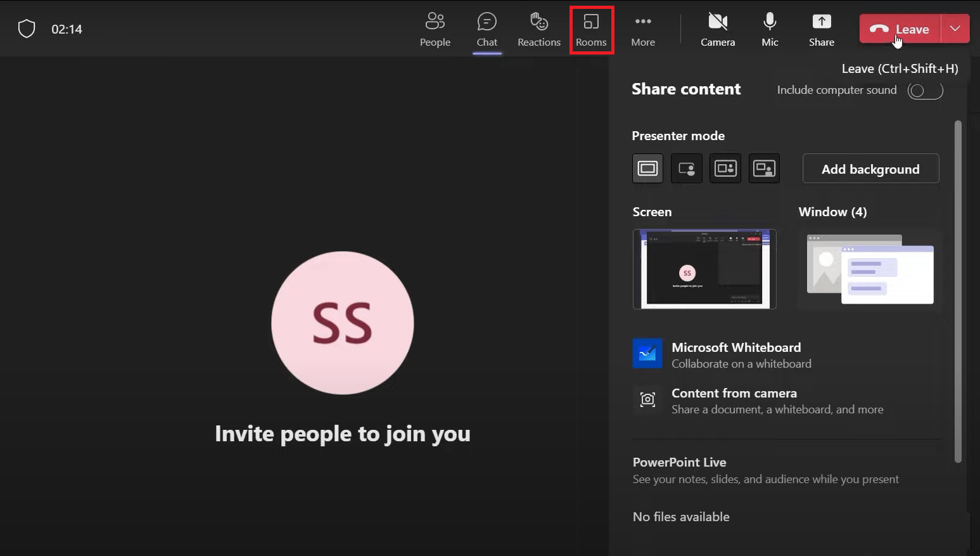Click the shield meeting security icon

[x=27, y=29]
